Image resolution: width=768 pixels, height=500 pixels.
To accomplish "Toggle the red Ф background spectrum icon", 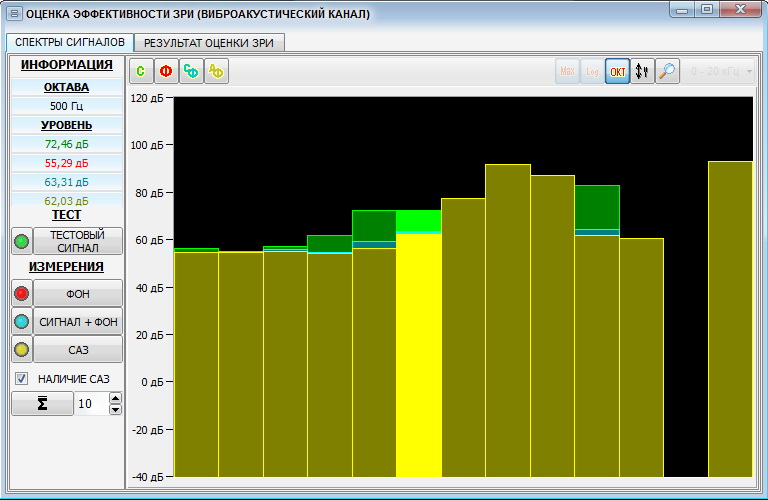I will (x=166, y=72).
